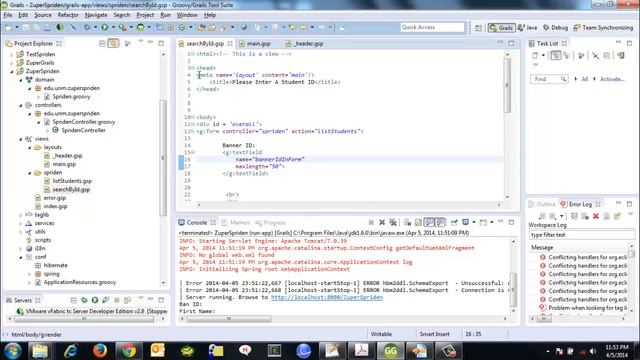Viewport: 640px width, 360px height.
Task: Click the Run External Tools icon
Action: pyautogui.click(x=122, y=27)
